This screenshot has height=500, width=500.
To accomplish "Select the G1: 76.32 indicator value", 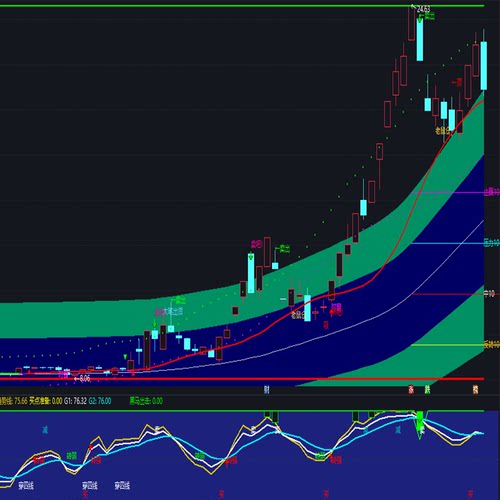I will (x=75, y=401).
